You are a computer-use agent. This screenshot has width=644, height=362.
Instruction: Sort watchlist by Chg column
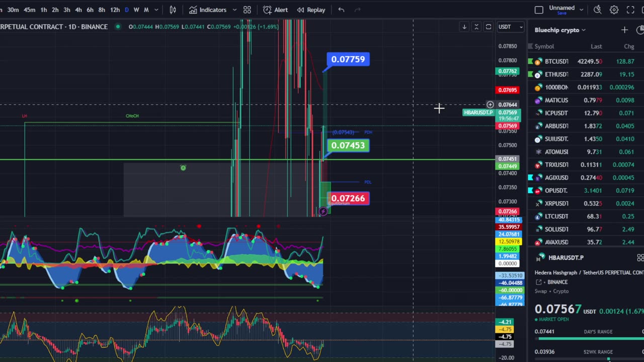tap(629, 46)
